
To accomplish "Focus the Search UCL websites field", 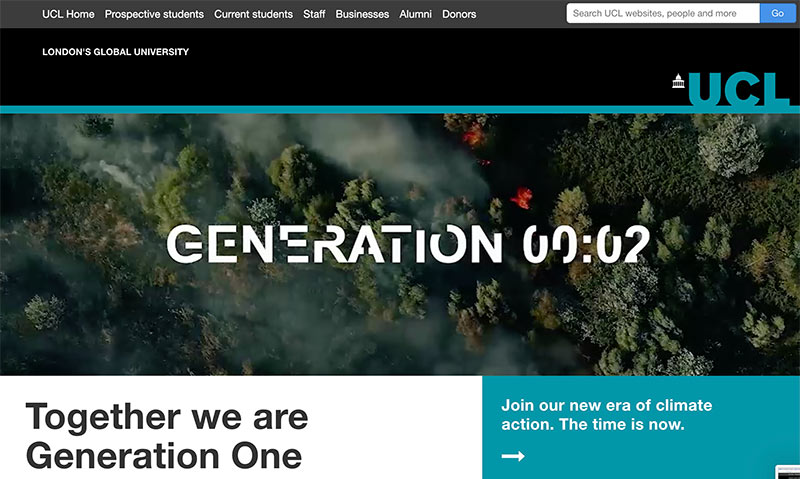I will pyautogui.click(x=663, y=13).
